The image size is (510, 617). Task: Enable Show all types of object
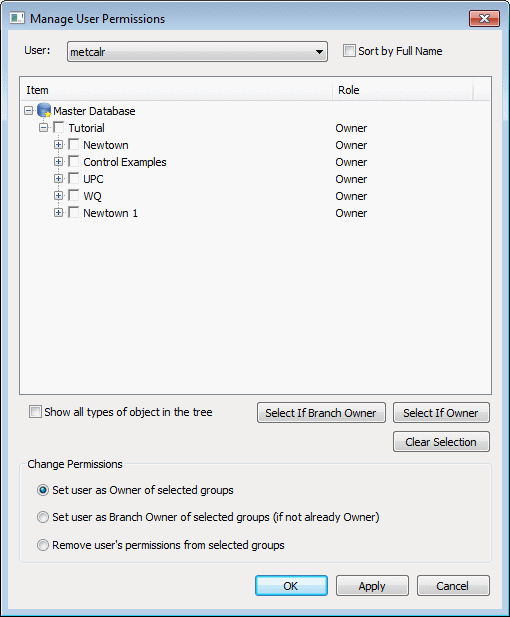[x=35, y=412]
